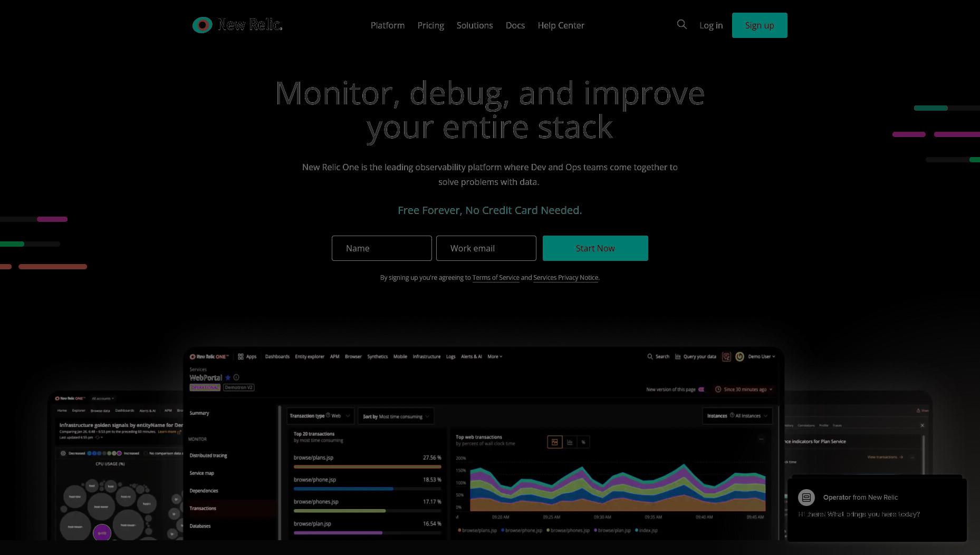Image resolution: width=980 pixels, height=555 pixels.
Task: Click the Learn more link in left preview
Action: point(167,432)
